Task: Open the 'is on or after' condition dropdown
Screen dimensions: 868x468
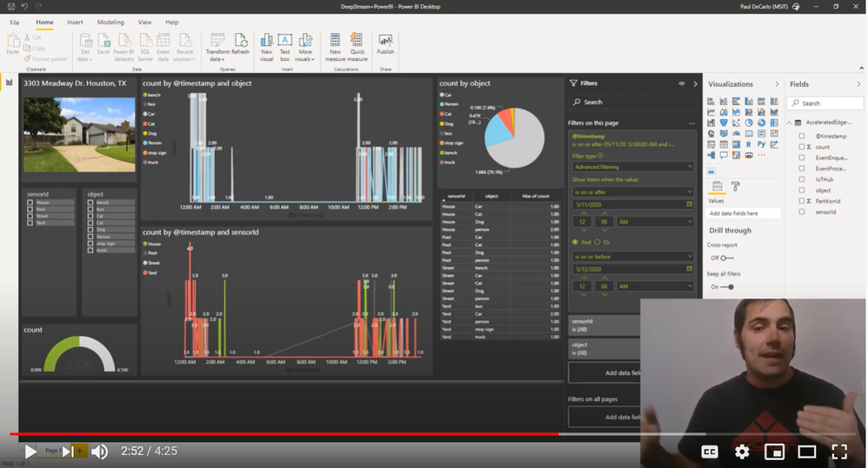Action: 632,191
